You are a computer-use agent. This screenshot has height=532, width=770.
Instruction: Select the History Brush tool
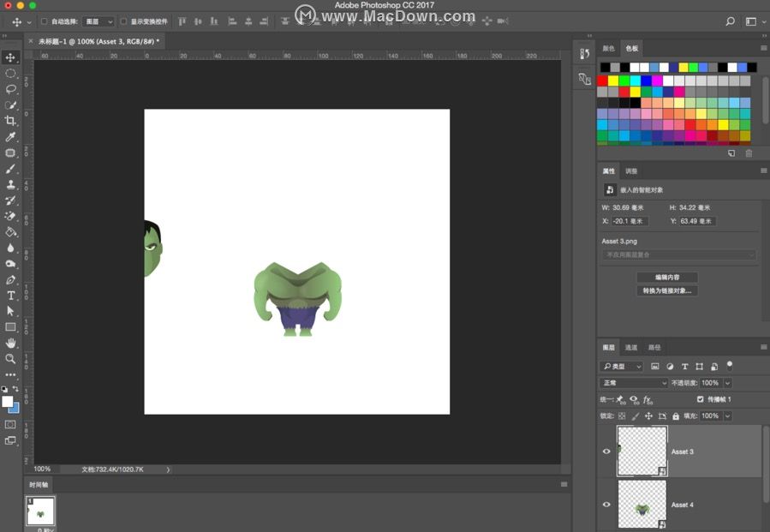point(10,200)
